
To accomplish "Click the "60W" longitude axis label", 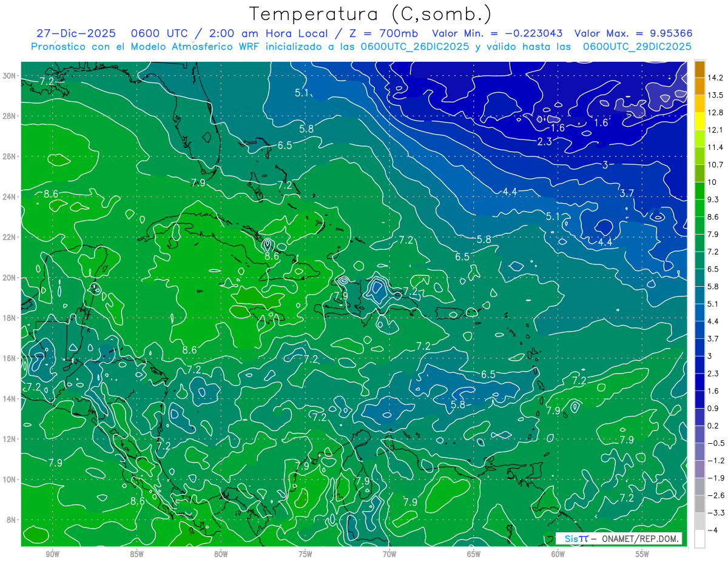I will pyautogui.click(x=558, y=554).
